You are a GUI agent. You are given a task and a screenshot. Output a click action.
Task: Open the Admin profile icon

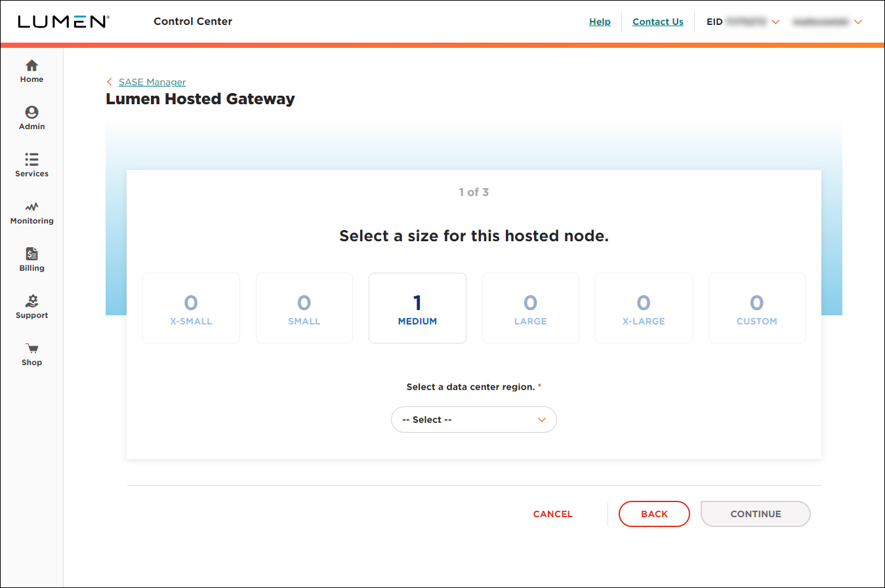tap(31, 112)
